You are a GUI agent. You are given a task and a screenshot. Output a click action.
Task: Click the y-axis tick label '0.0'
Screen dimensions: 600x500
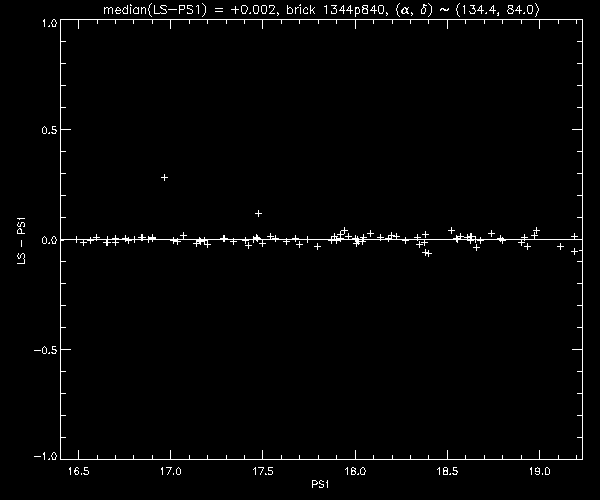49,240
